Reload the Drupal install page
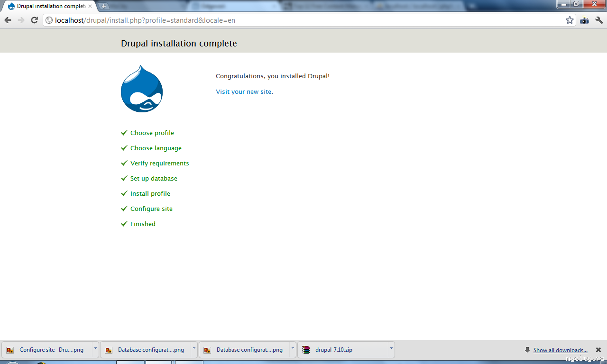This screenshot has width=607, height=364. 34,20
